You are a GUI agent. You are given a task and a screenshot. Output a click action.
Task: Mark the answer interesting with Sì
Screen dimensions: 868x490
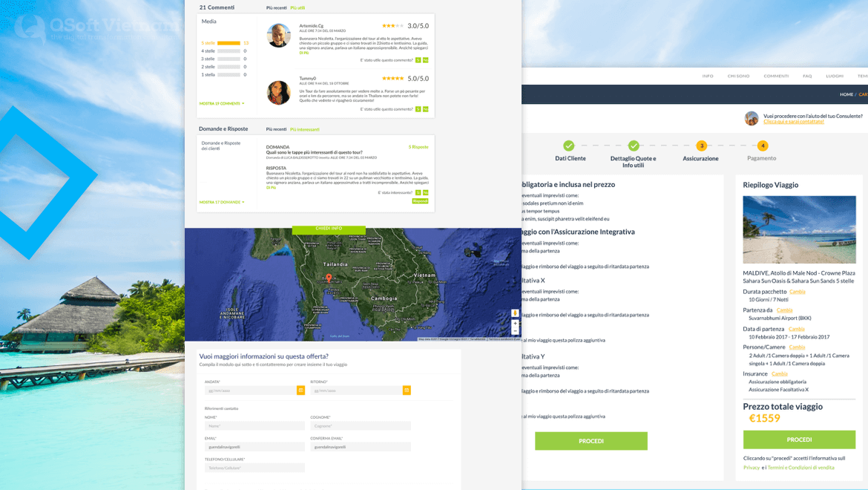click(x=418, y=193)
